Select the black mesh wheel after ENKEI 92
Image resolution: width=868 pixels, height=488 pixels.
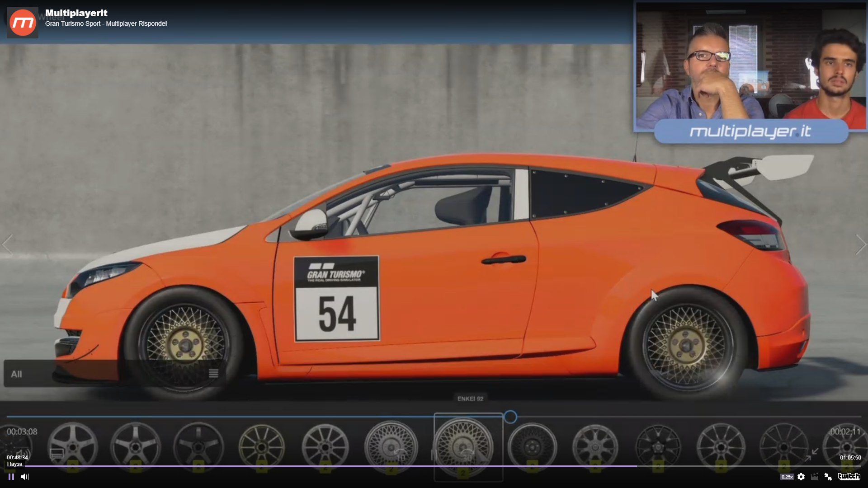click(x=532, y=446)
